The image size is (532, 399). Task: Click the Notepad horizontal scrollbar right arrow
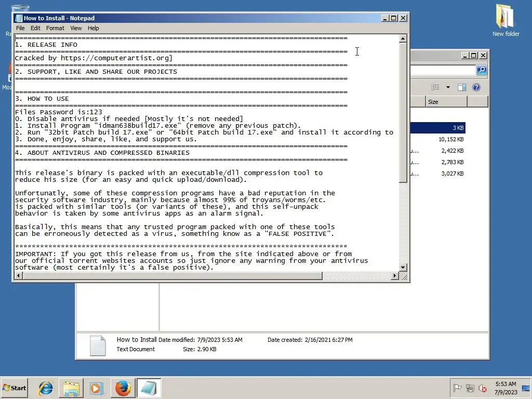coord(394,276)
